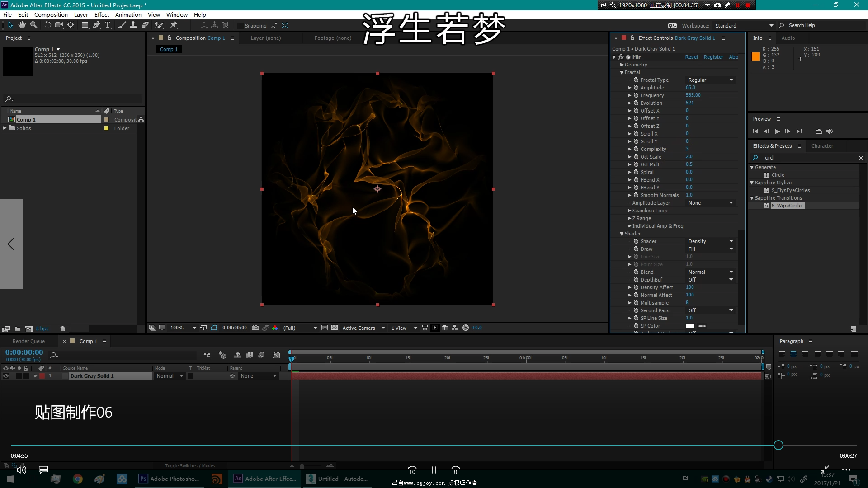Select the Brush tool
Screen dimensions: 868x488
coord(122,25)
